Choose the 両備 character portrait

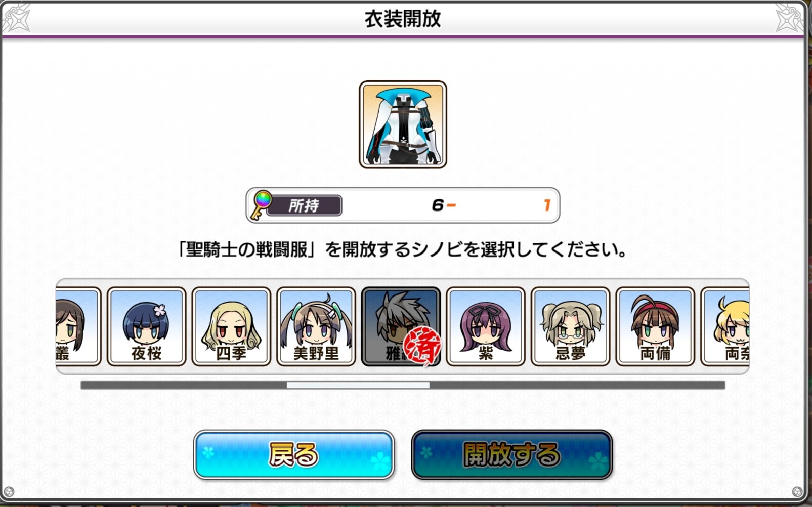(x=655, y=326)
